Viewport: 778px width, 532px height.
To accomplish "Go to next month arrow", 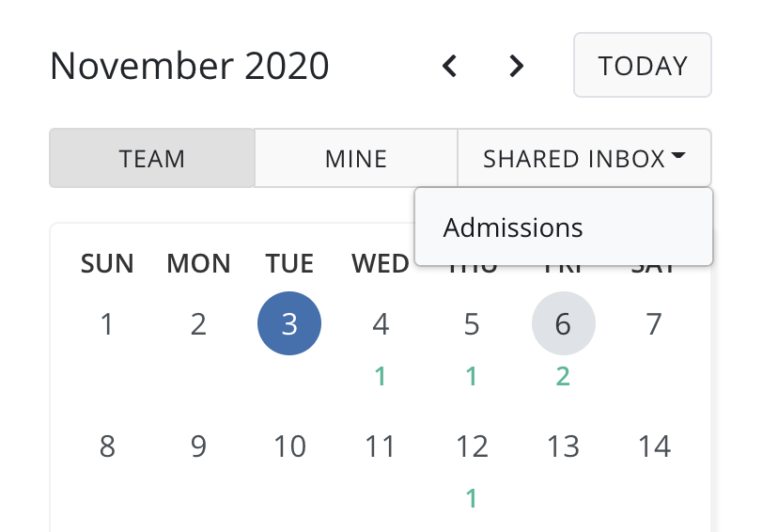I will pos(515,66).
